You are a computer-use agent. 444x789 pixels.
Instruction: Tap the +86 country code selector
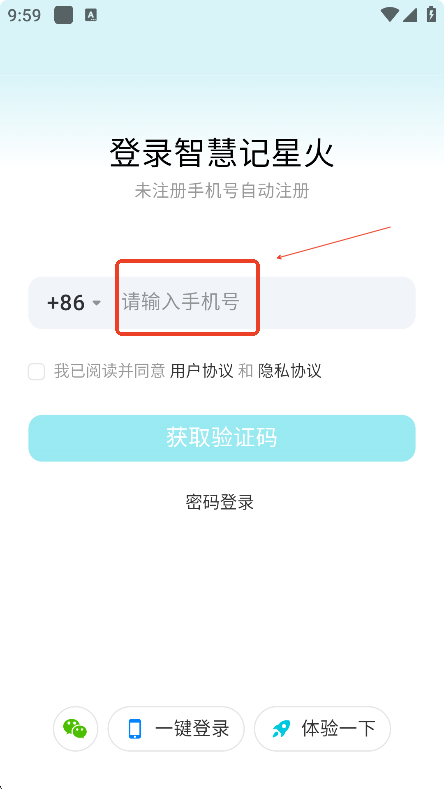[74, 303]
